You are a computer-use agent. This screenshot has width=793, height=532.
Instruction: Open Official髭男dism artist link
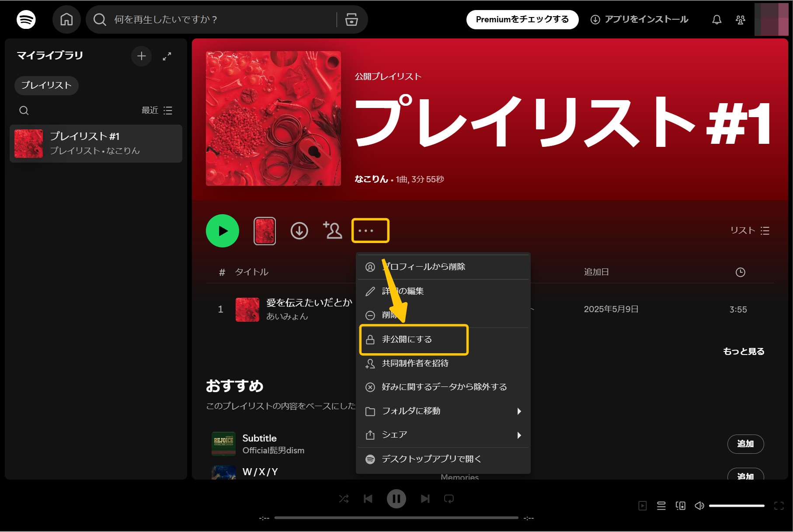coord(274,451)
